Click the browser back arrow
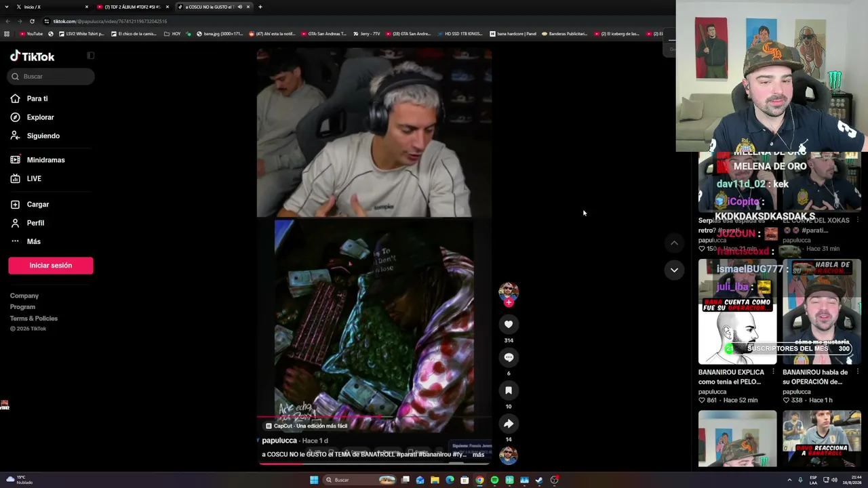868x488 pixels. click(7, 21)
